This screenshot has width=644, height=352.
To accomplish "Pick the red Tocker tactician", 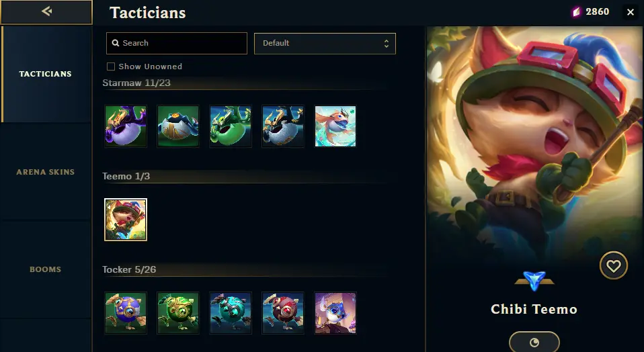I will click(x=283, y=312).
